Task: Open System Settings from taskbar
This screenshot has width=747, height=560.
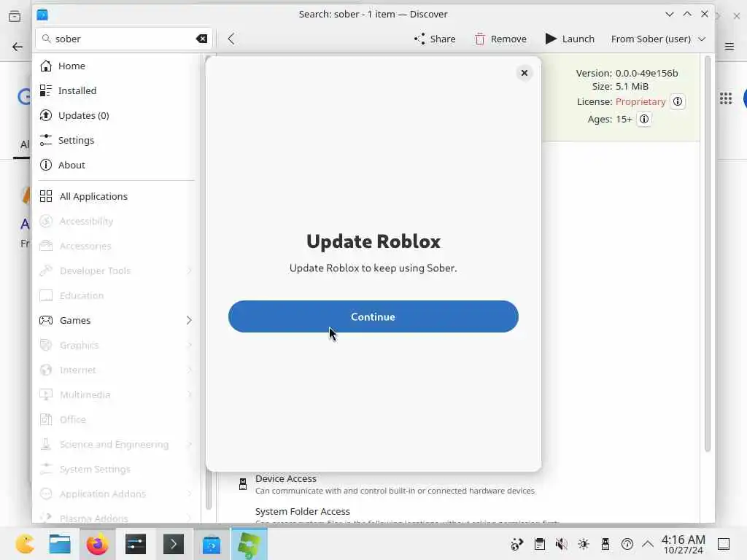Action: click(x=135, y=544)
